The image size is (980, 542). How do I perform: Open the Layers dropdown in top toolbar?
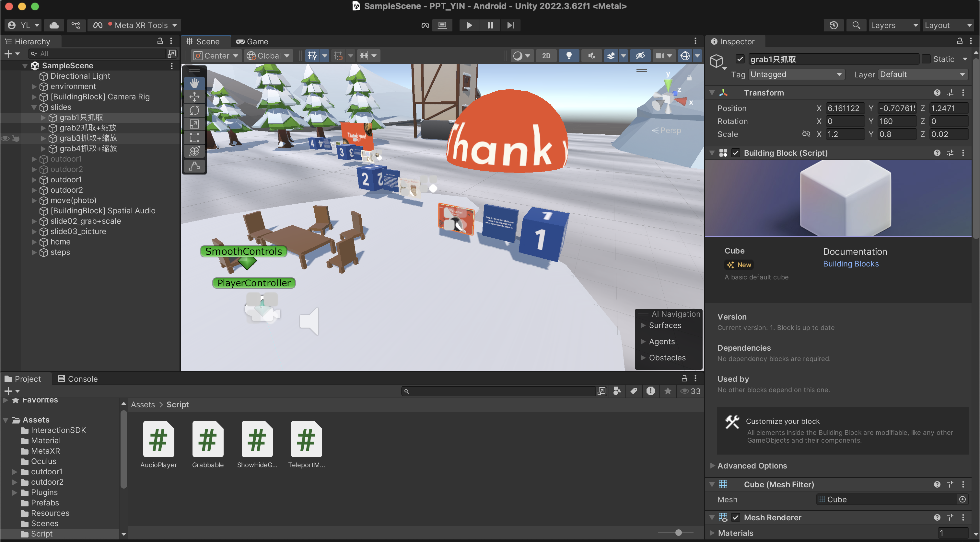tap(894, 25)
